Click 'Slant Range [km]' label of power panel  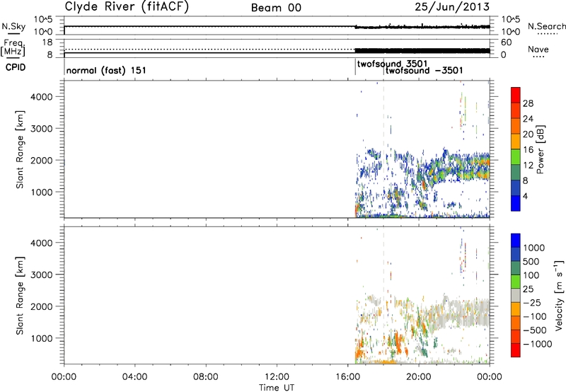(20, 149)
